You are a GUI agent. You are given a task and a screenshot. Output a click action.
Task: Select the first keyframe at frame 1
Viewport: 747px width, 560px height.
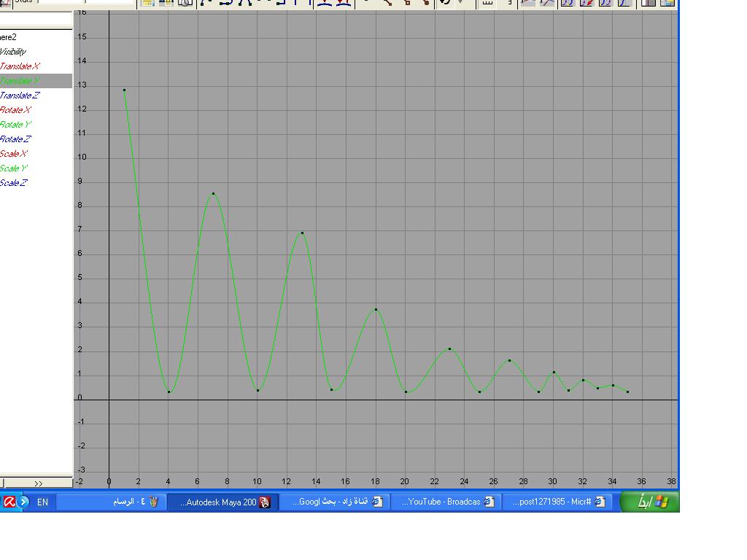click(124, 90)
